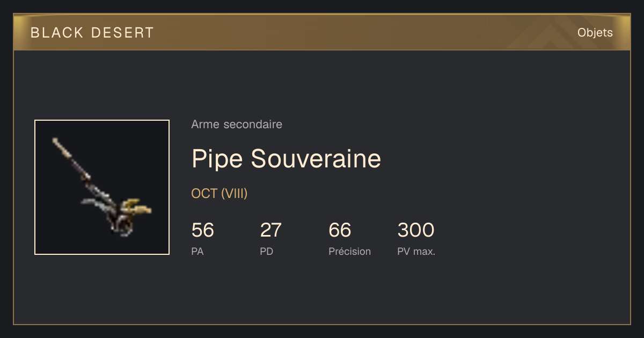Click the Pipe Souveraine item icon
644x338 pixels.
click(102, 187)
